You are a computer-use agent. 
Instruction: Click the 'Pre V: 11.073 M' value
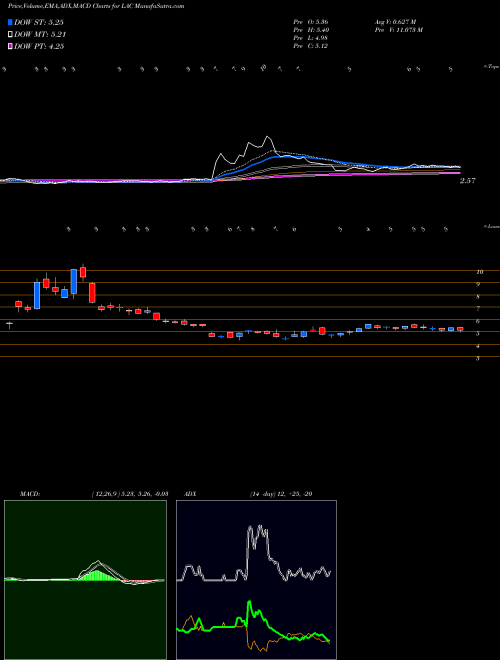(398, 30)
